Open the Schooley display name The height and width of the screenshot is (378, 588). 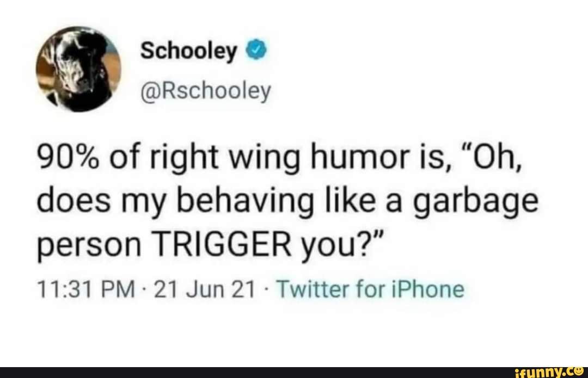(188, 51)
